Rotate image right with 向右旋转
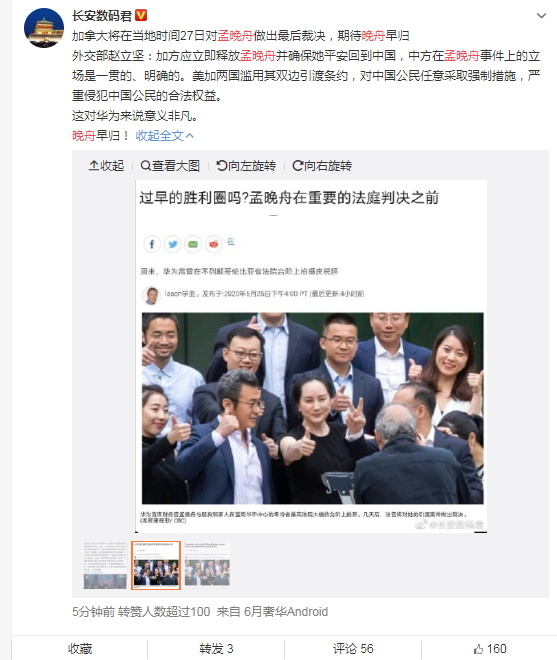 click(x=322, y=165)
